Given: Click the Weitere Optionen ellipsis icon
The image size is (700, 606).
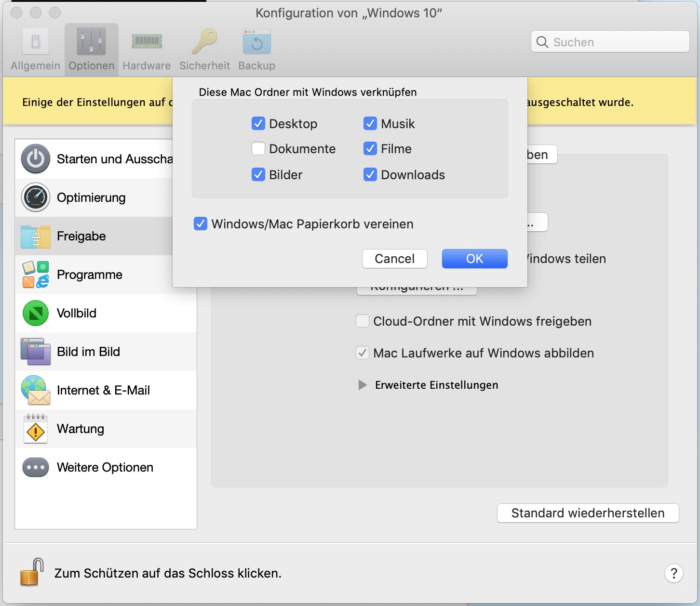Looking at the screenshot, I should [36, 467].
